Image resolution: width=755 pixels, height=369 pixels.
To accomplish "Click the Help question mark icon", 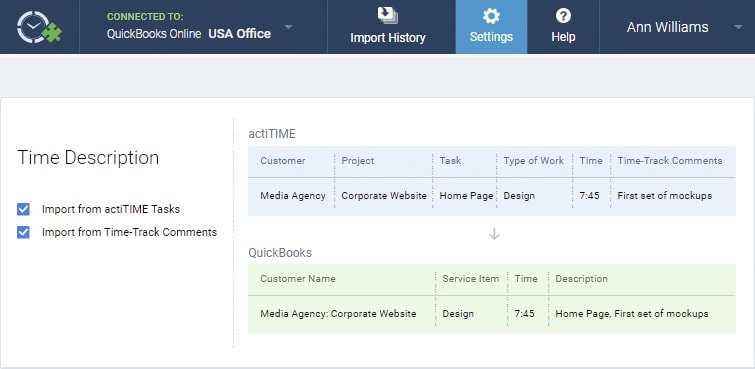I will click(x=563, y=16).
